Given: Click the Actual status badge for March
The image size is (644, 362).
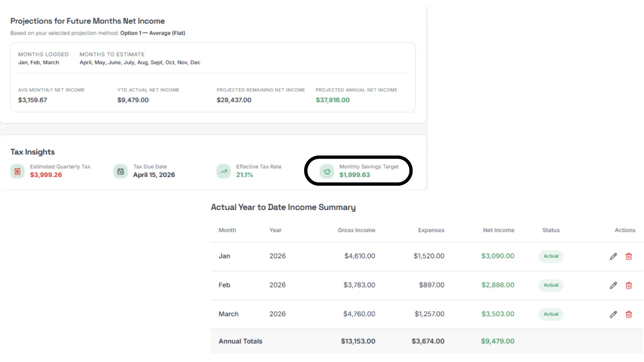Looking at the screenshot, I should 551,314.
